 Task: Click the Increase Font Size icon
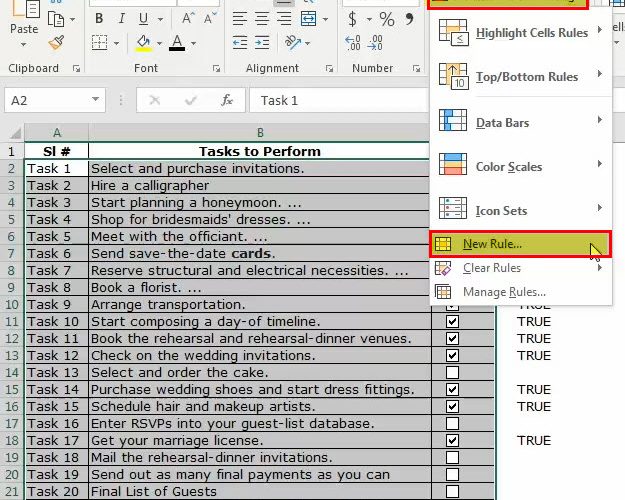[188, 18]
